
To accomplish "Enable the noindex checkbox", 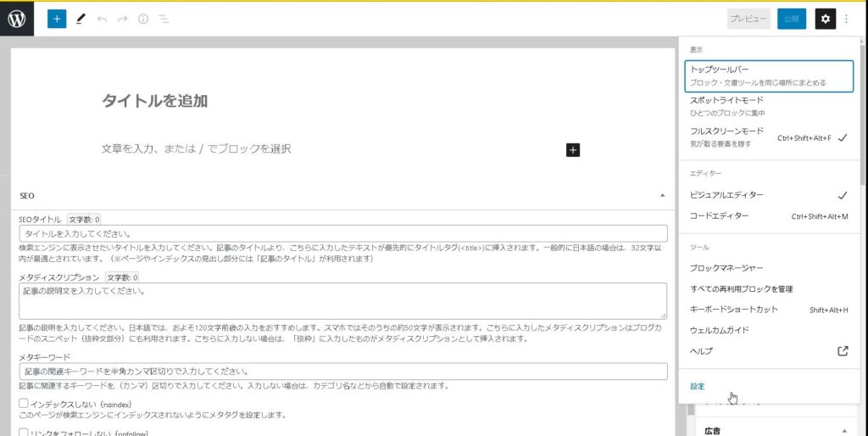I will [24, 404].
